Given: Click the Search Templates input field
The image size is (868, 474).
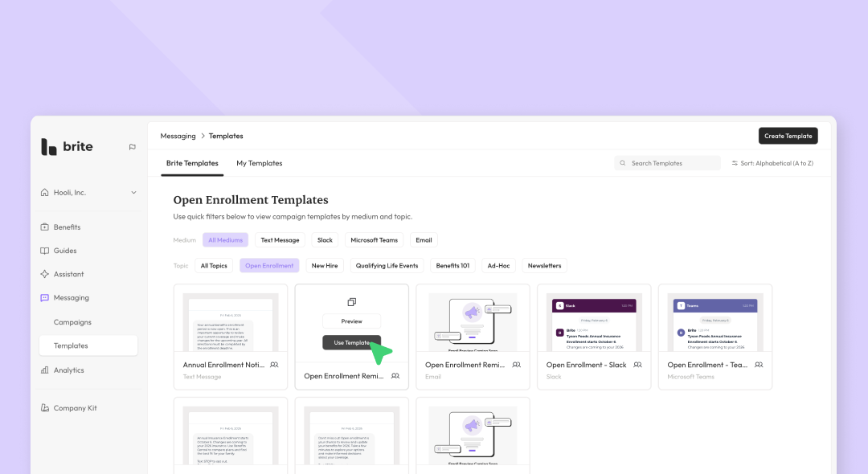Looking at the screenshot, I should coord(672,163).
